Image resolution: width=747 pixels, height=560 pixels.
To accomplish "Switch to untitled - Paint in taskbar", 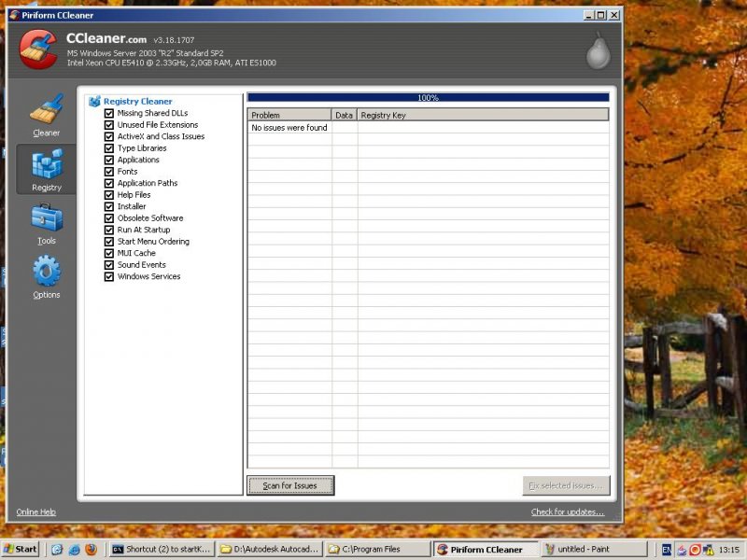I will click(x=594, y=550).
